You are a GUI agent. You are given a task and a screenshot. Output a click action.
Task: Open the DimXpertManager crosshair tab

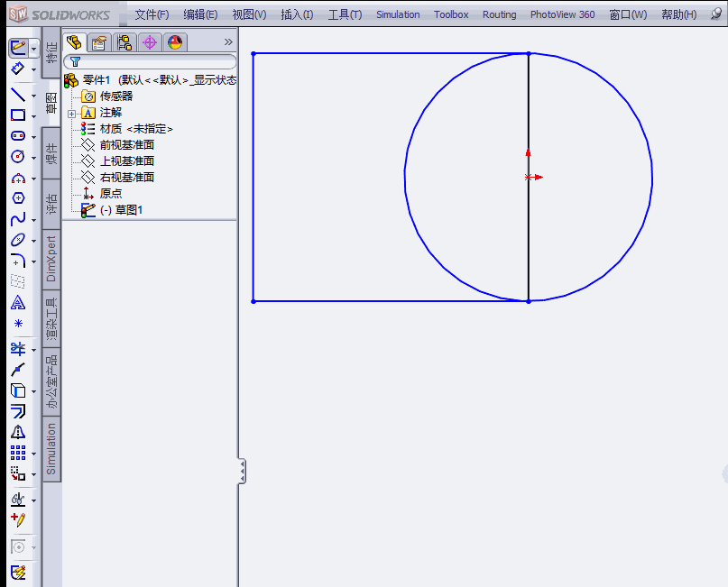150,42
